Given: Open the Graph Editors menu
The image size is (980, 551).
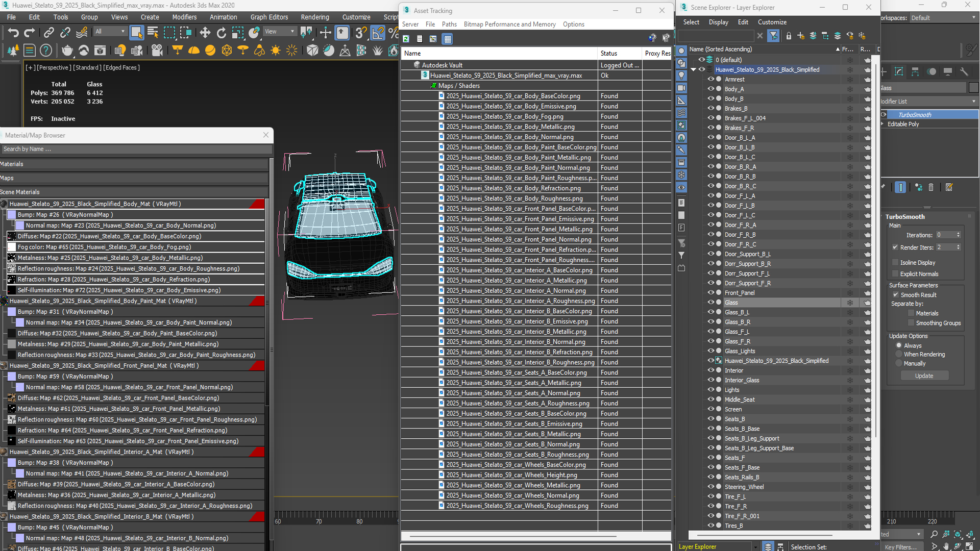Looking at the screenshot, I should point(269,17).
